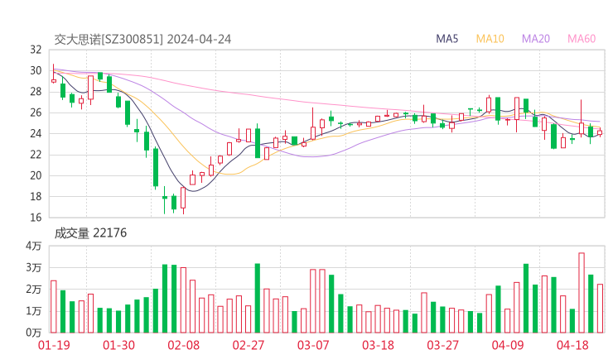
Task: Click the MA10 legend label
Action: coord(490,39)
